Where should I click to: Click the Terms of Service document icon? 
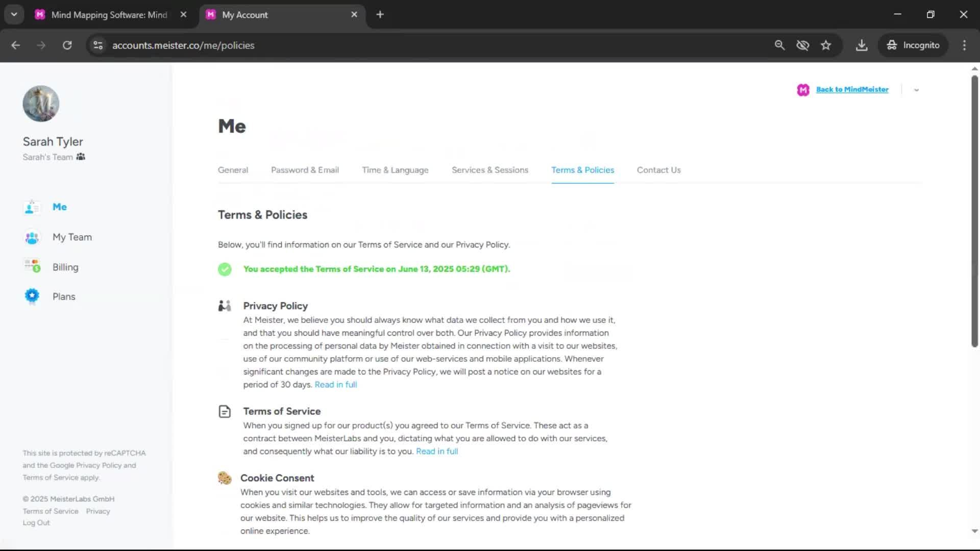[225, 411]
